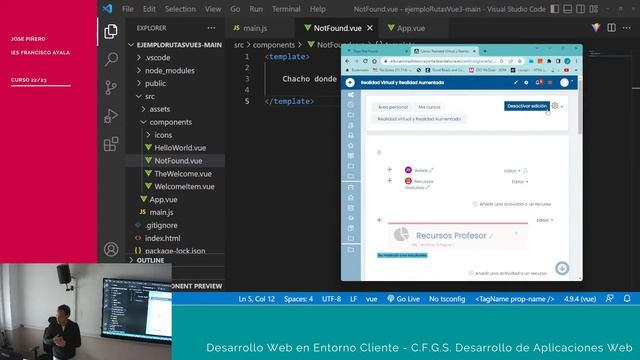Click the browser Back arrow
640x360 pixels.
[x=347, y=61]
